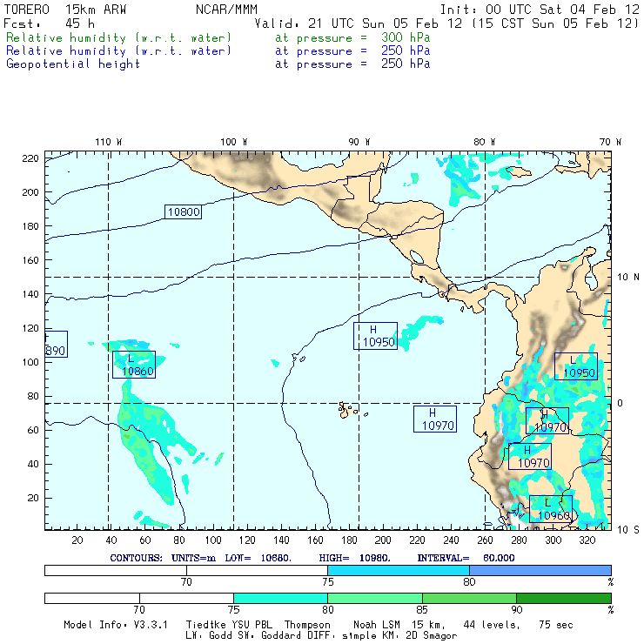The height and width of the screenshot is (644, 644).
Task: Click the 75 sec timestep text
Action: [556, 625]
